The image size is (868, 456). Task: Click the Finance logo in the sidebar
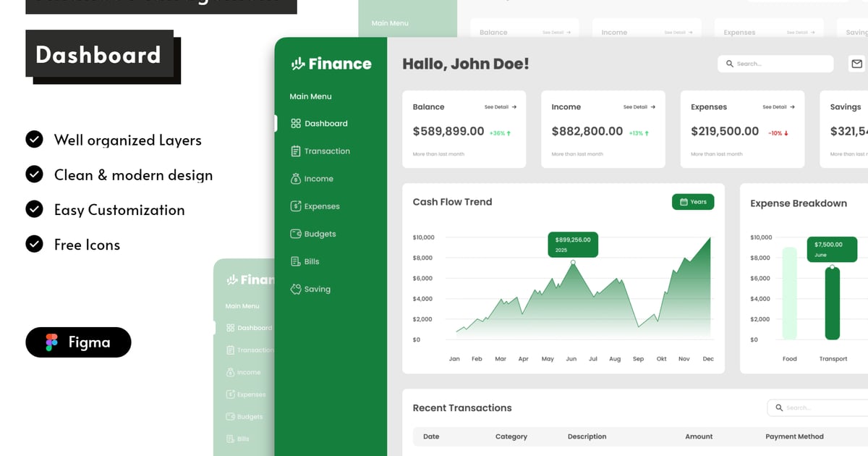point(331,64)
